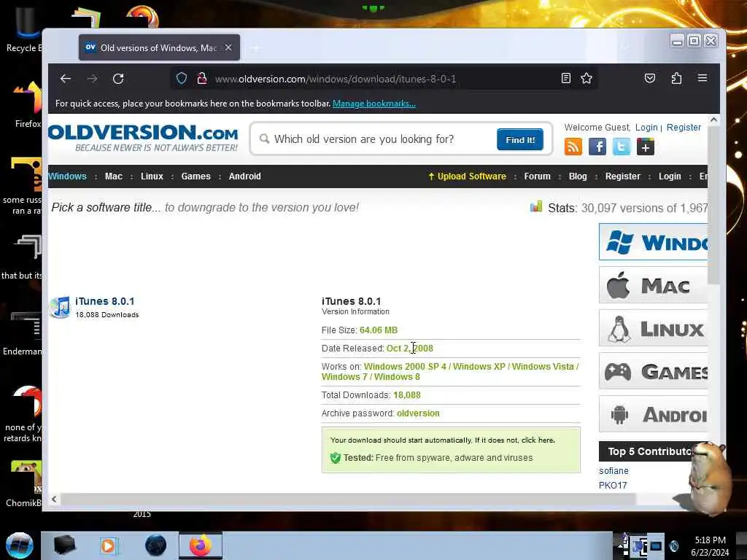This screenshot has width=747, height=560.
Task: Click the archive password 'oldversion' text
Action: pyautogui.click(x=418, y=413)
